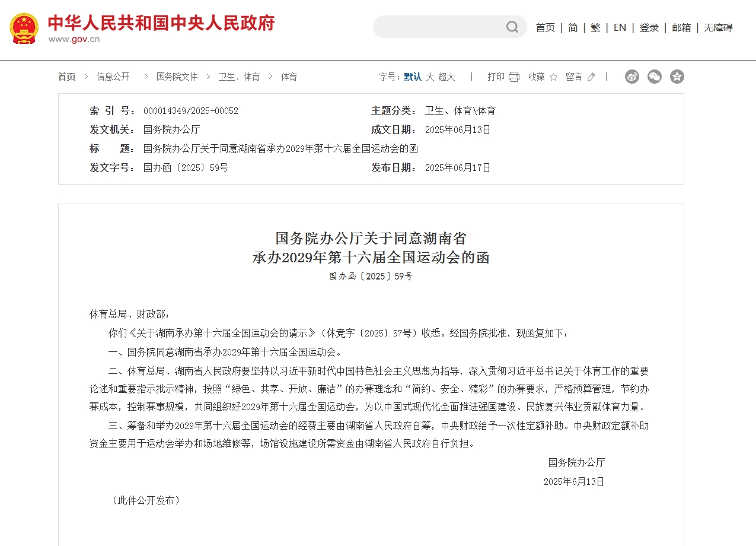Click the star icon beside 收藏
The width and height of the screenshot is (756, 546).
(553, 77)
